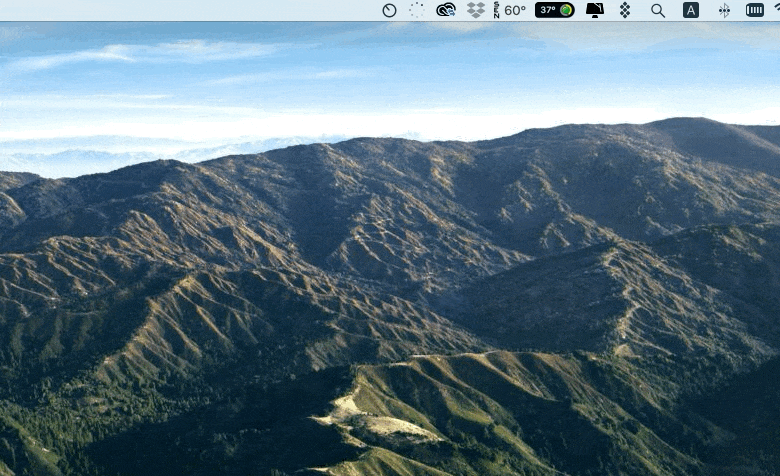
Task: Open the Bluetooth status menu
Action: click(x=724, y=10)
